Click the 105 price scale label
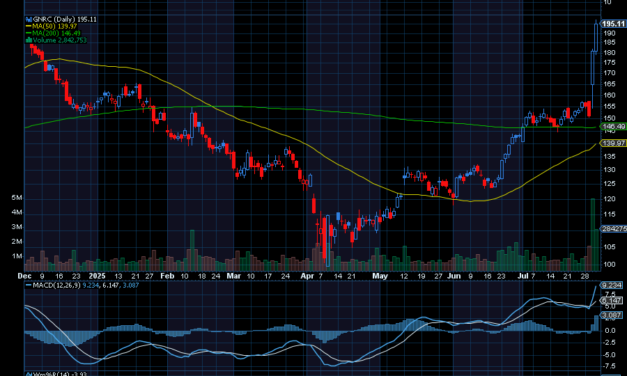This screenshot has height=376, width=627. 609,247
